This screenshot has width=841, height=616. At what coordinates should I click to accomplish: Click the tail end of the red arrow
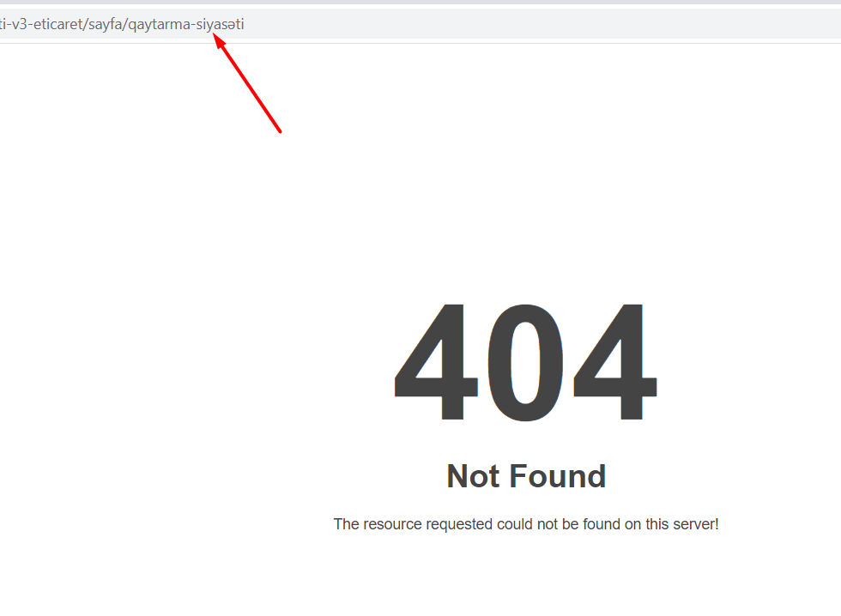279,130
